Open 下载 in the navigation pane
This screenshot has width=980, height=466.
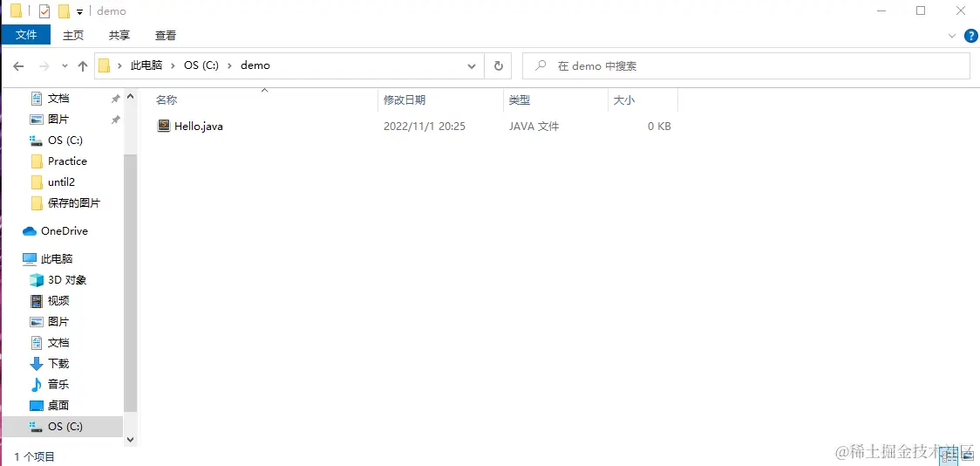(58, 363)
